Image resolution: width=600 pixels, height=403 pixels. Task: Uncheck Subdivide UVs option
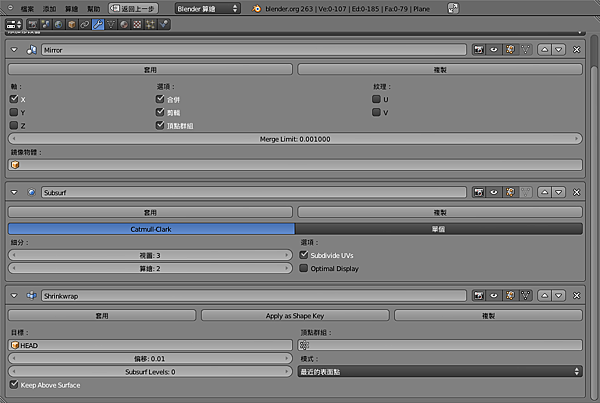[304, 255]
